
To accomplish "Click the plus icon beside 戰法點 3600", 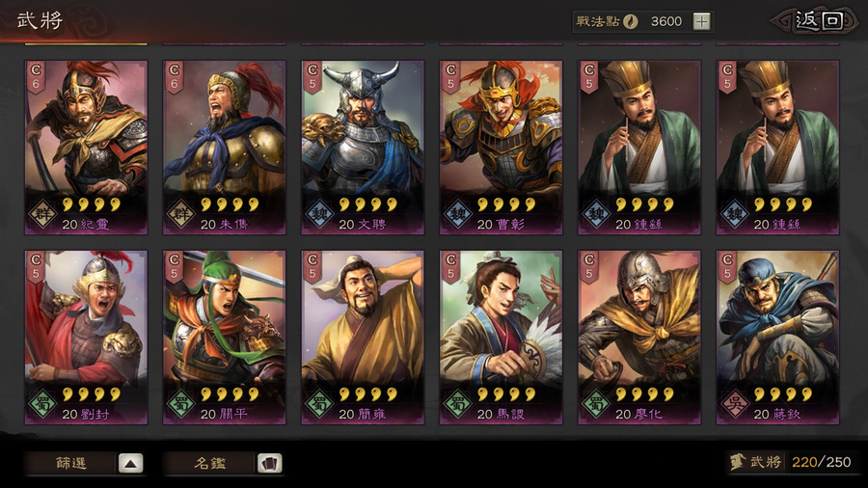I will tap(701, 21).
